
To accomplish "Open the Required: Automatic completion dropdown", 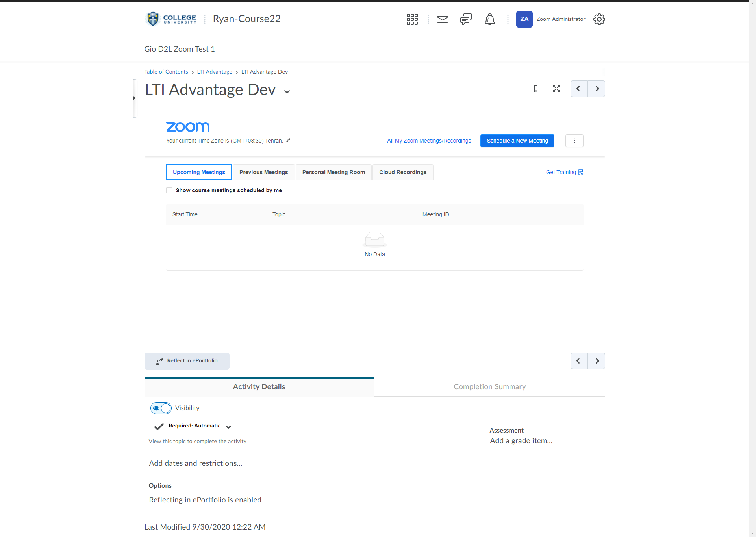I will pyautogui.click(x=228, y=427).
